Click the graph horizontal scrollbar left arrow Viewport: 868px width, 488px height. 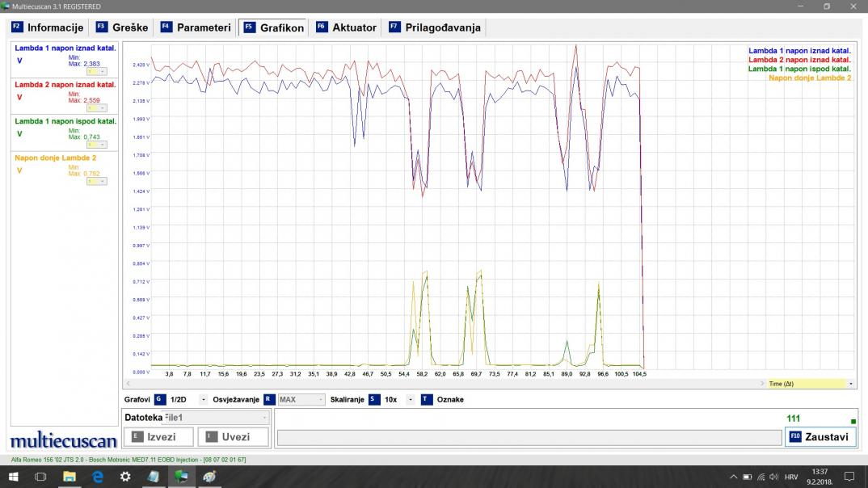coord(129,384)
